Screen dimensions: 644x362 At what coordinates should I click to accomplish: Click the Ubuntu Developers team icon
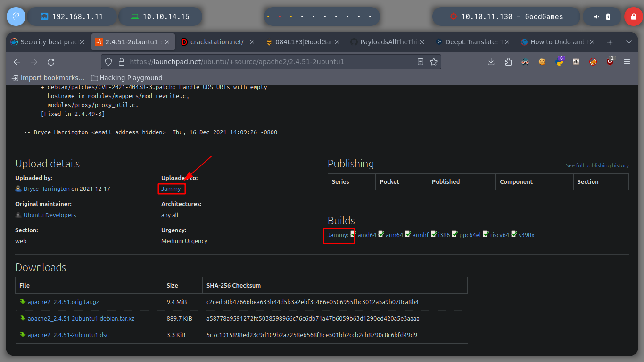click(18, 215)
